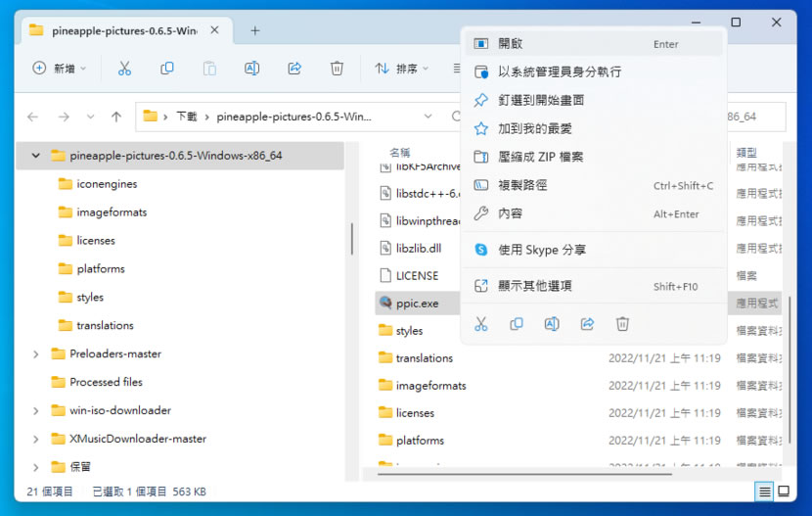Select the LICENSE file

click(417, 275)
